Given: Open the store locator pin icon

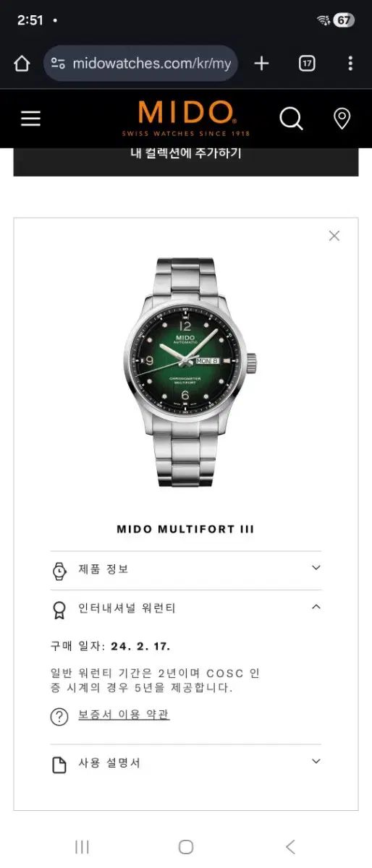Looking at the screenshot, I should click(x=342, y=119).
